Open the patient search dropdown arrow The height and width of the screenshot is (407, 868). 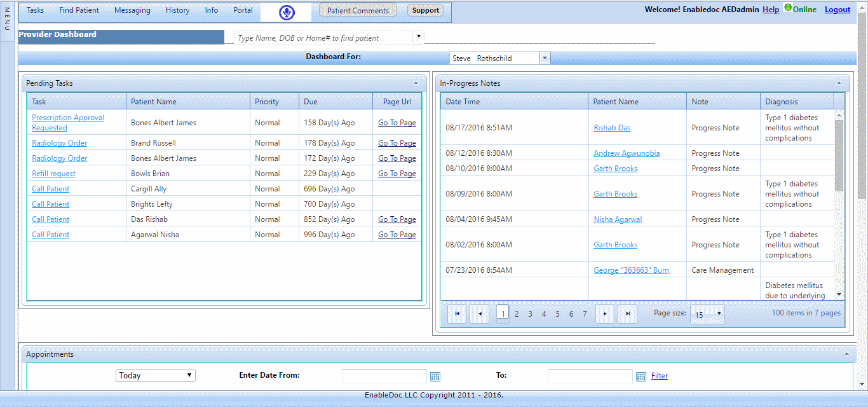pos(419,38)
